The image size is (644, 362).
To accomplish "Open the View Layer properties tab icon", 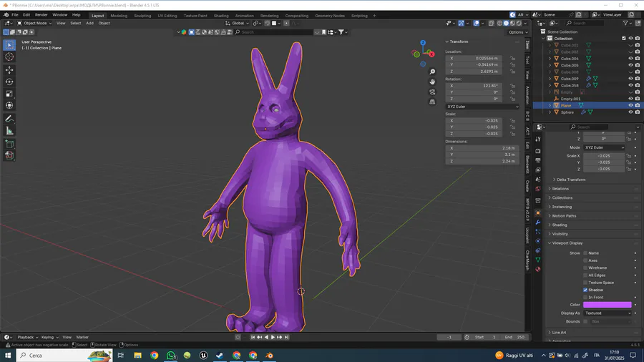I will point(538,170).
